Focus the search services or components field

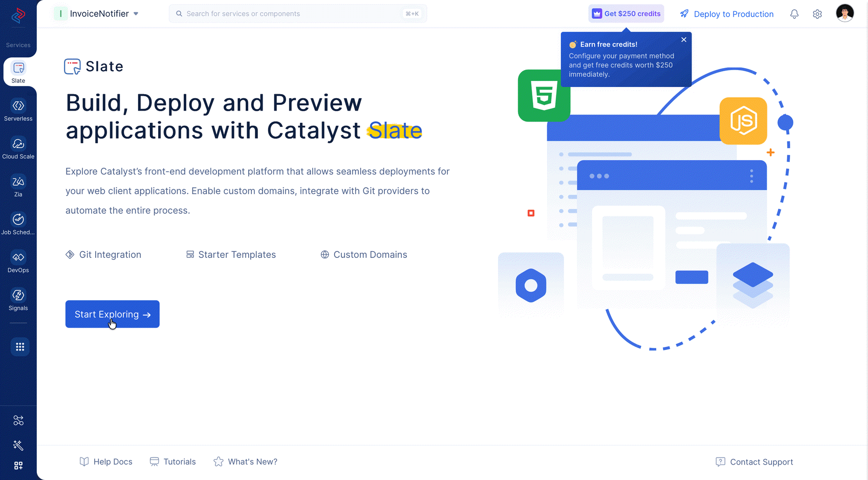click(298, 14)
